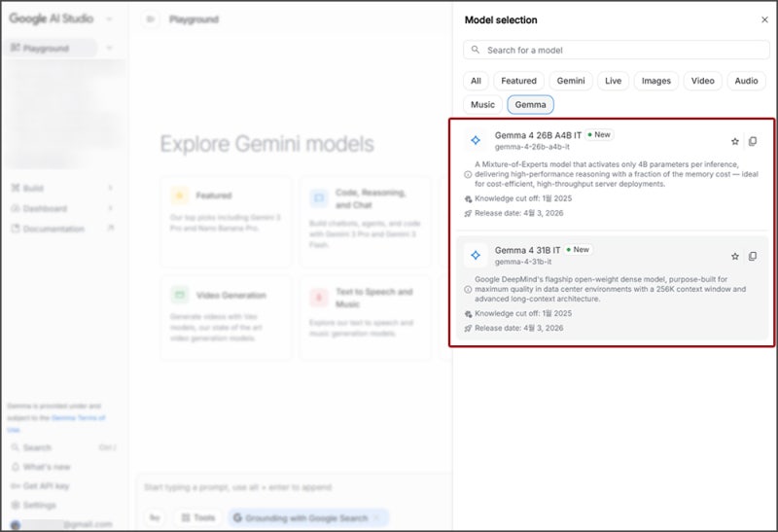This screenshot has width=778, height=532.
Task: Click the knowledge cut off icon for Gemma 4 31B
Action: (x=468, y=314)
